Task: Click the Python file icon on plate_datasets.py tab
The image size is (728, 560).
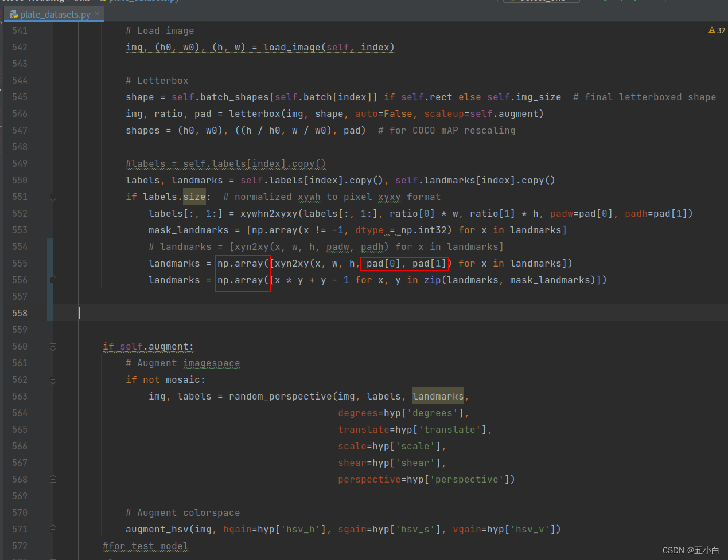Action: pyautogui.click(x=14, y=14)
